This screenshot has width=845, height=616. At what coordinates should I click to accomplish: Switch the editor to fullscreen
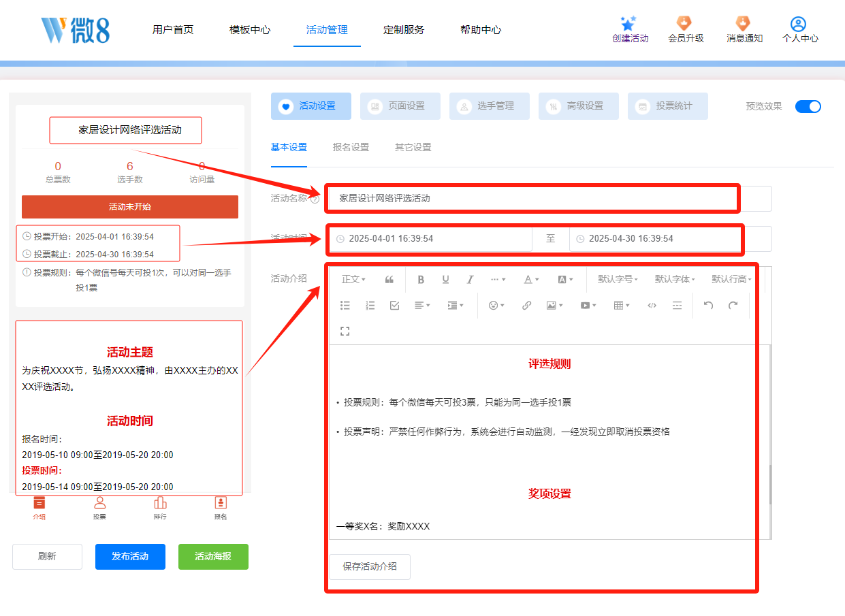tap(345, 331)
